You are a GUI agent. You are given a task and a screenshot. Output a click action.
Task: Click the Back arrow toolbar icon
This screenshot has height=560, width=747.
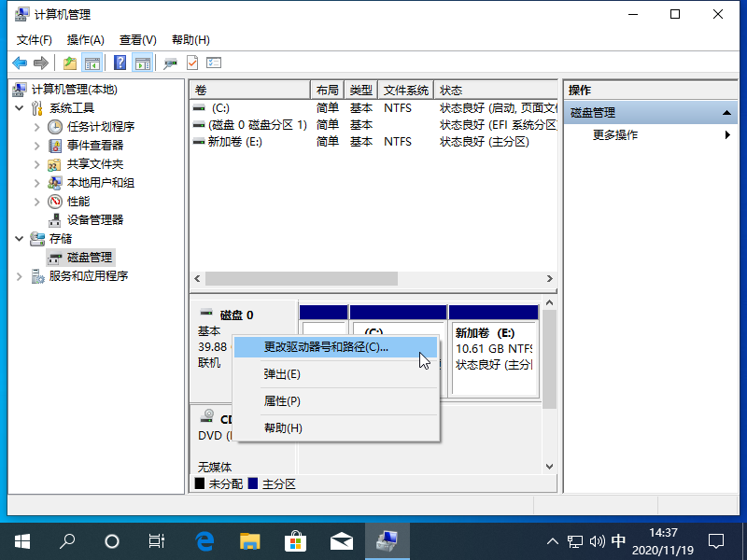point(20,63)
